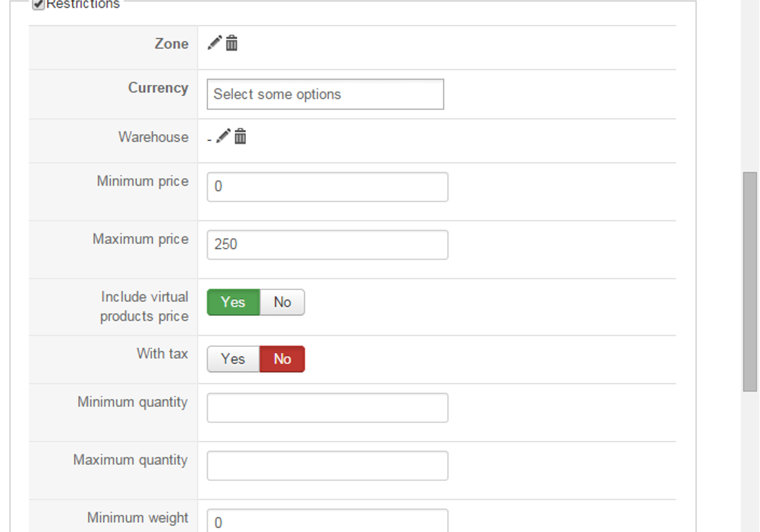Click the With tax label

(x=162, y=354)
